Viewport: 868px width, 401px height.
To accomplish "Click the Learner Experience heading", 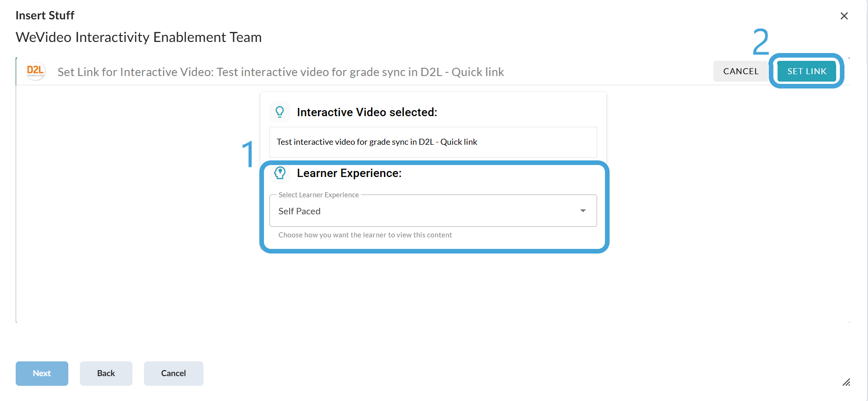I will point(349,173).
